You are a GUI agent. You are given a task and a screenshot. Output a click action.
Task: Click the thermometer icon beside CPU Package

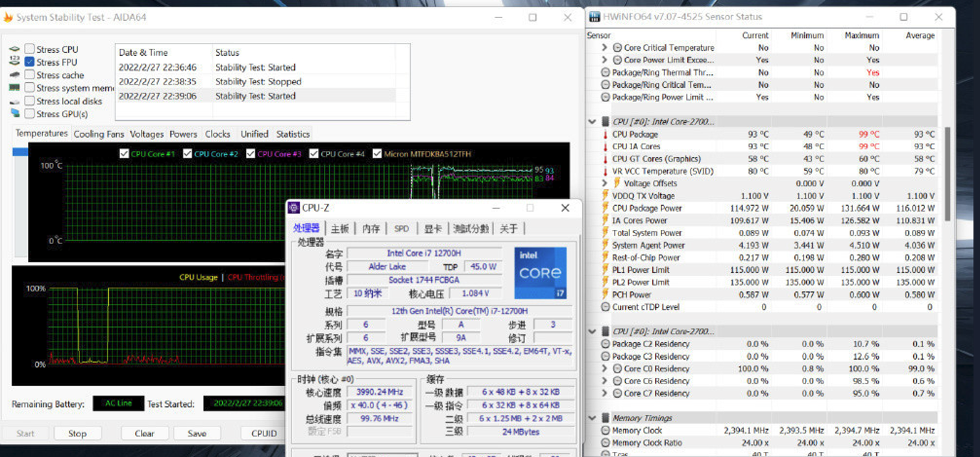click(x=605, y=134)
